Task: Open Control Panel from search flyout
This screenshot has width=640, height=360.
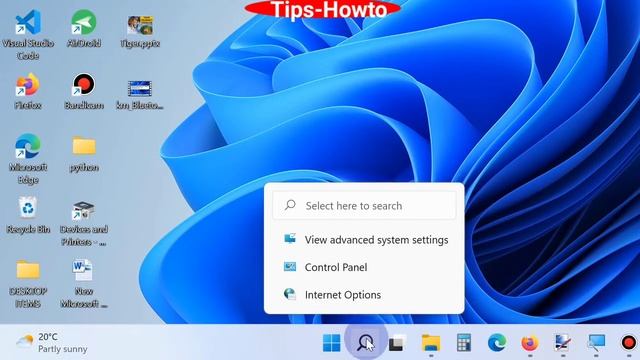Action: pyautogui.click(x=364, y=267)
